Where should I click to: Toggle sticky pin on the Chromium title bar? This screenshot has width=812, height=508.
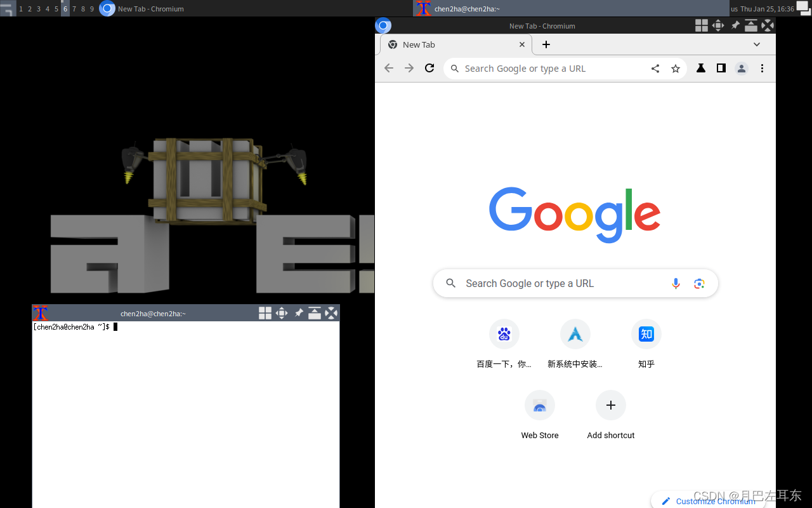pos(735,25)
